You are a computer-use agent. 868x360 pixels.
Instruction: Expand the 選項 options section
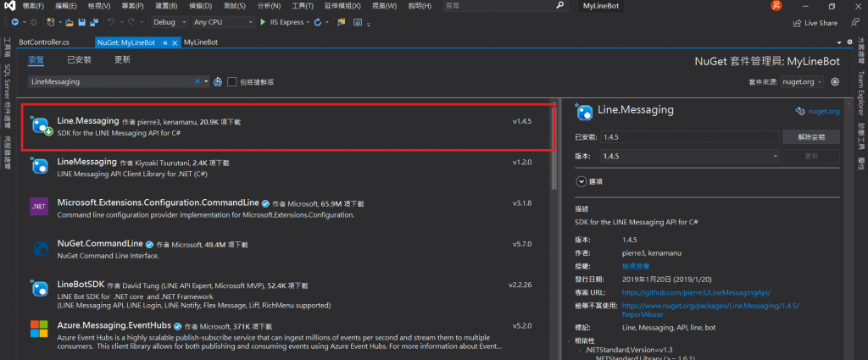581,180
